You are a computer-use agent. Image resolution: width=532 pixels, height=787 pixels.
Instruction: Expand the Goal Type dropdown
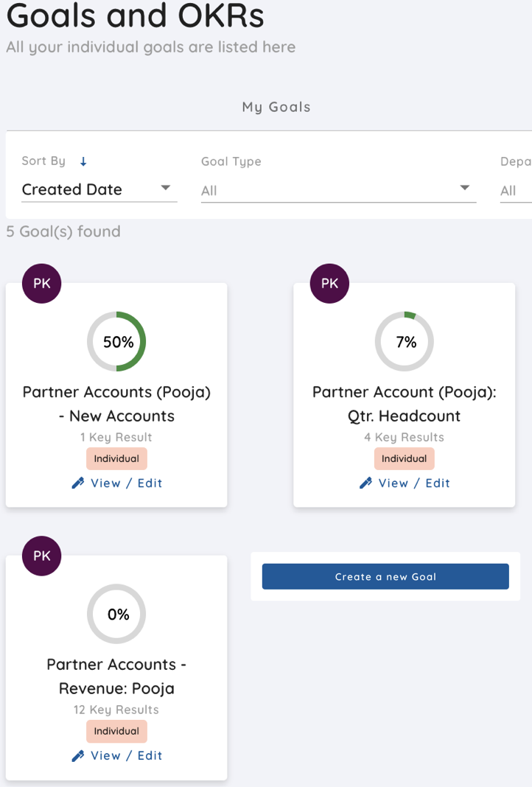point(338,190)
